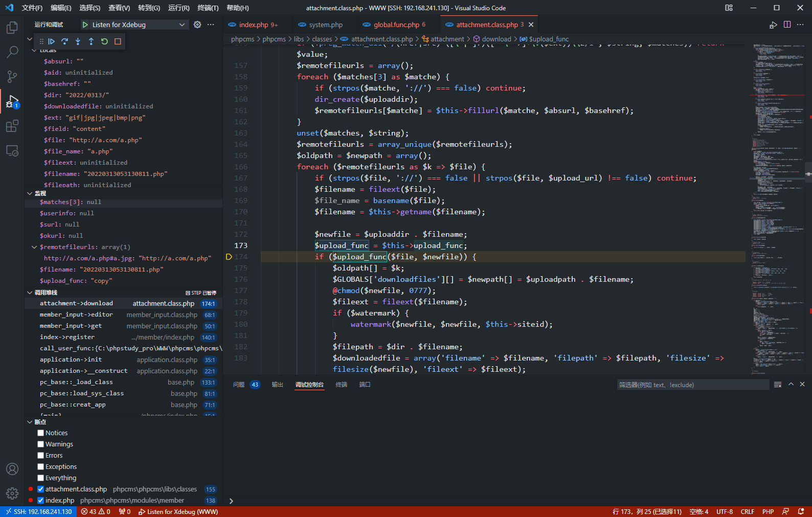Click SSH: 192.168.241.130 remote indicator
This screenshot has height=517, width=812.
[38, 511]
